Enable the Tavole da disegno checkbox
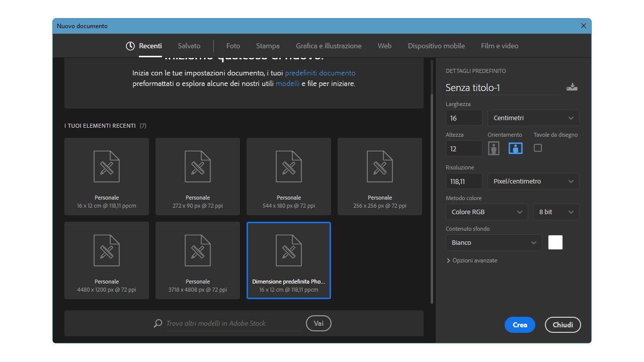Image resolution: width=644 pixels, height=362 pixels. (x=538, y=148)
